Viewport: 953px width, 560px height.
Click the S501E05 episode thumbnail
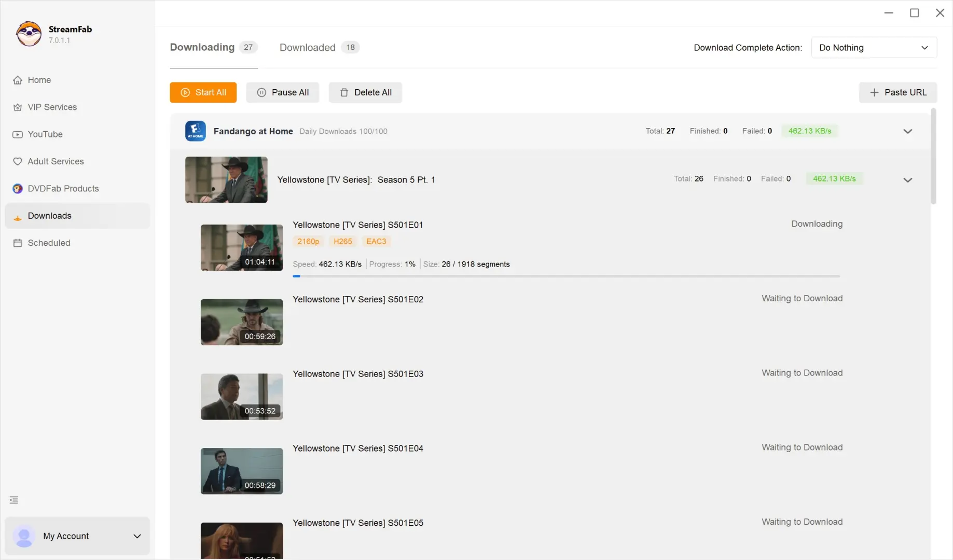pos(242,541)
